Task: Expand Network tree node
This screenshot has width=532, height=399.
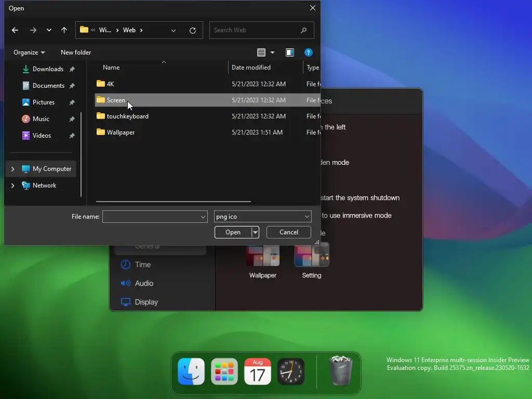Action: [13, 185]
